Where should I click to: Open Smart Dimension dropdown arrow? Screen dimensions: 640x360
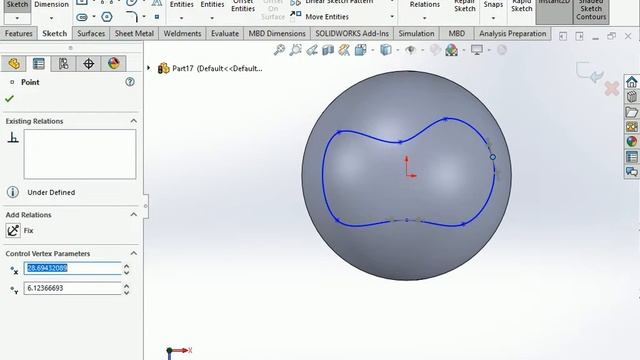pyautogui.click(x=51, y=18)
